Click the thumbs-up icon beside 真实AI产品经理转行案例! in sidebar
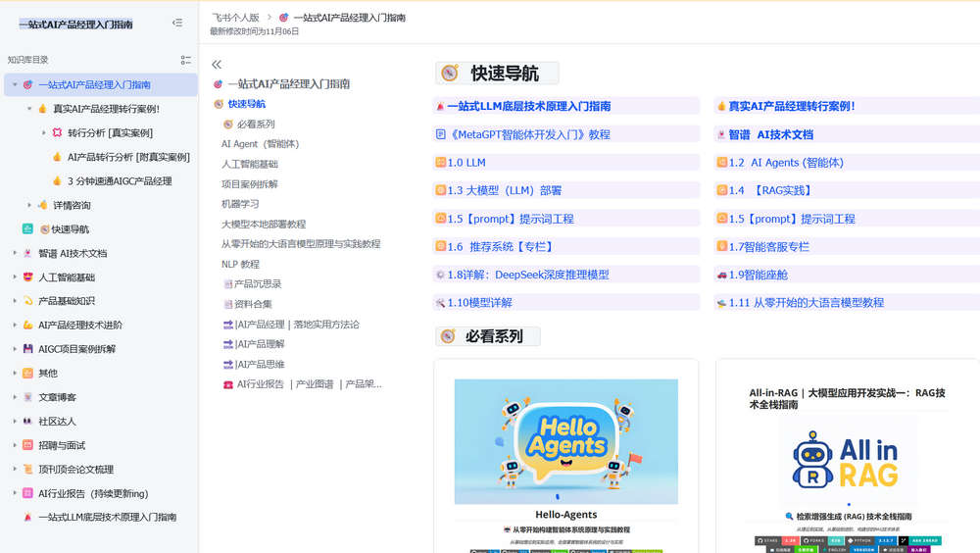This screenshot has height=553, width=980. (x=42, y=109)
